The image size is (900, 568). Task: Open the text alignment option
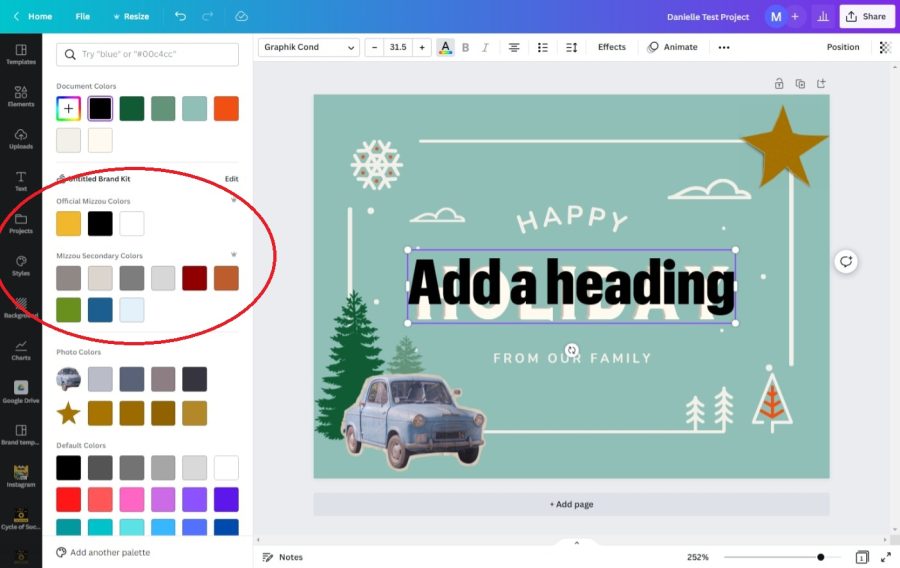coord(514,47)
